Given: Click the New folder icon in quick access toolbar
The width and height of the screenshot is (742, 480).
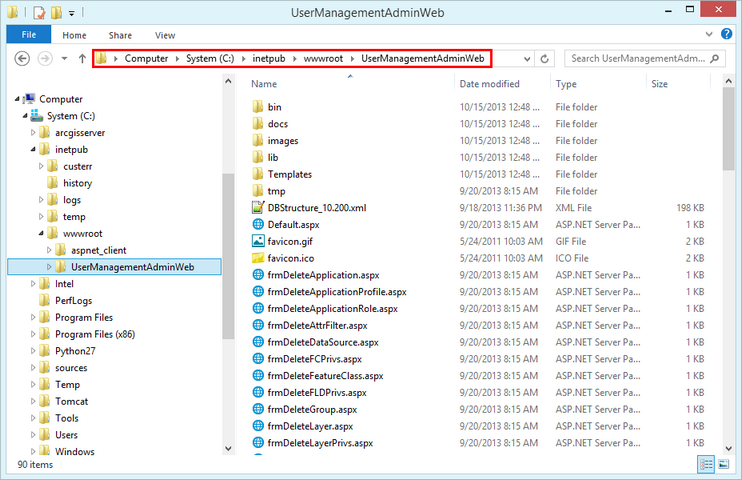Looking at the screenshot, I should 56,12.
